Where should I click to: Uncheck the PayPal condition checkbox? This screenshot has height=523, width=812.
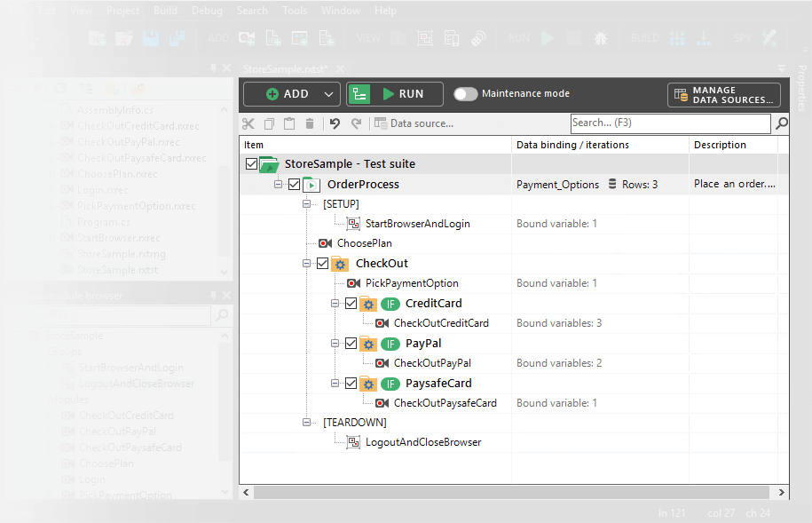pos(351,343)
